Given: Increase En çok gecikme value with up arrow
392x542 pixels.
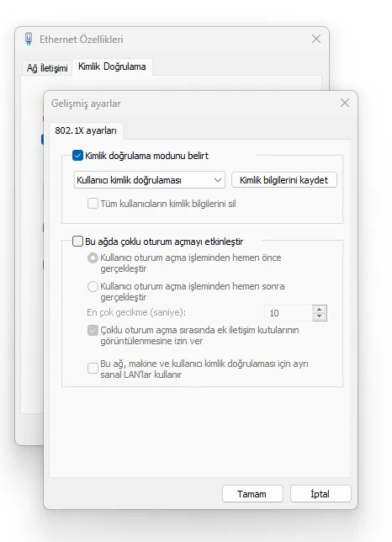Looking at the screenshot, I should tap(320, 310).
